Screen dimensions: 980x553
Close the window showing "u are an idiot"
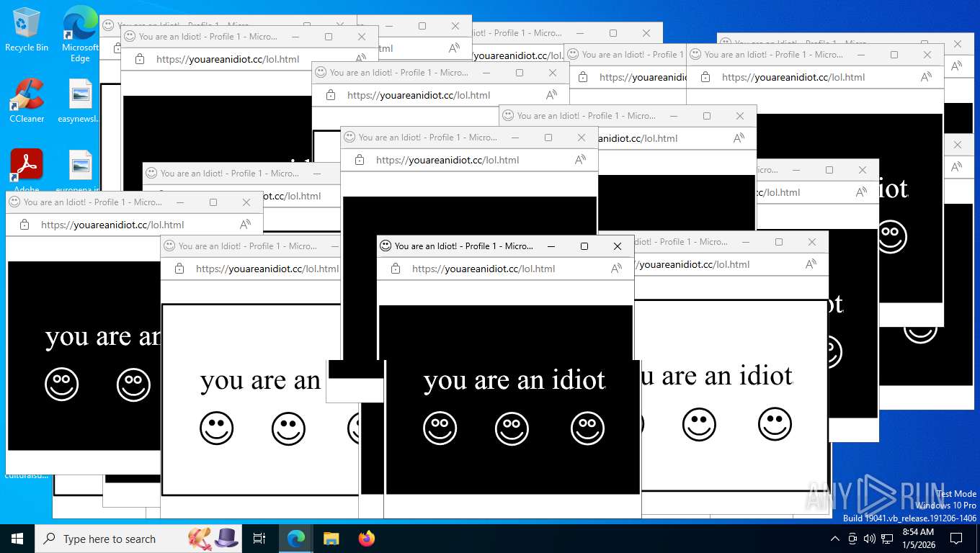(x=812, y=242)
